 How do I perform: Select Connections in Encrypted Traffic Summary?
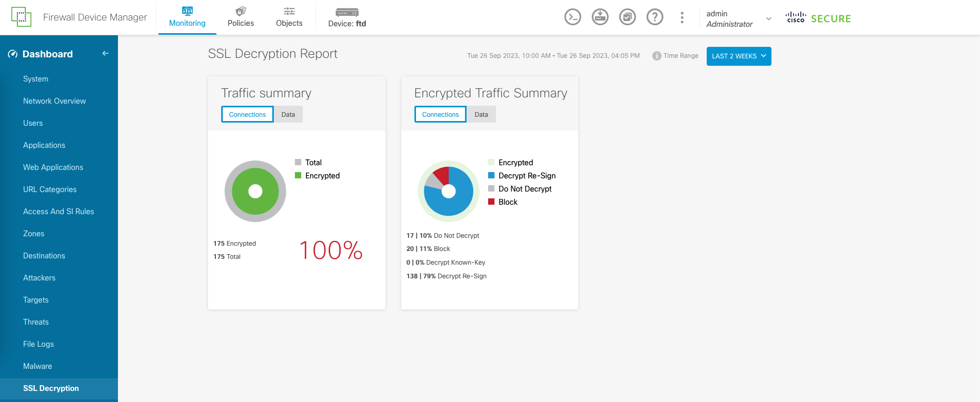[x=440, y=115]
